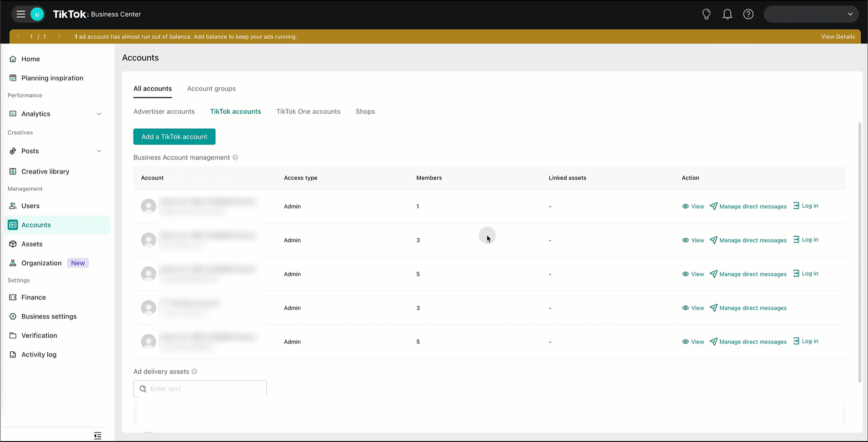The image size is (868, 442).
Task: Go to next banner notification arrow
Action: click(x=59, y=36)
